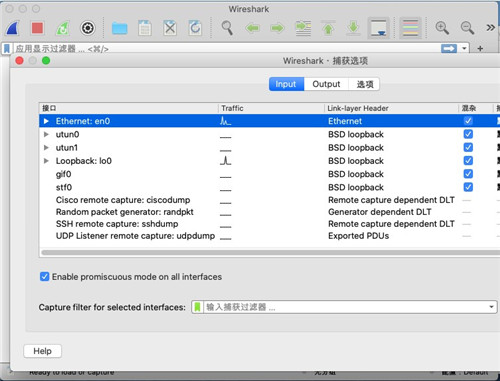500x381 pixels.
Task: Toggle promiscuous checkbox for Ethernet: en0
Action: pos(468,121)
